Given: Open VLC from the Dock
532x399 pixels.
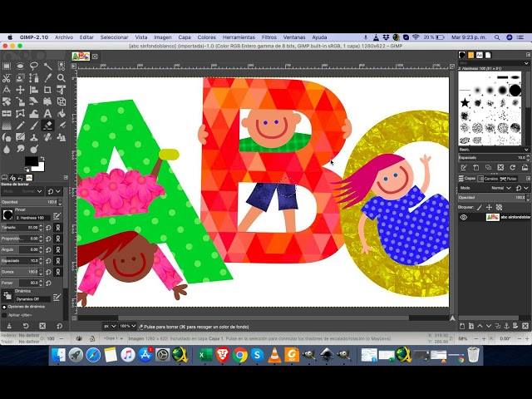Looking at the screenshot, I should point(291,355).
